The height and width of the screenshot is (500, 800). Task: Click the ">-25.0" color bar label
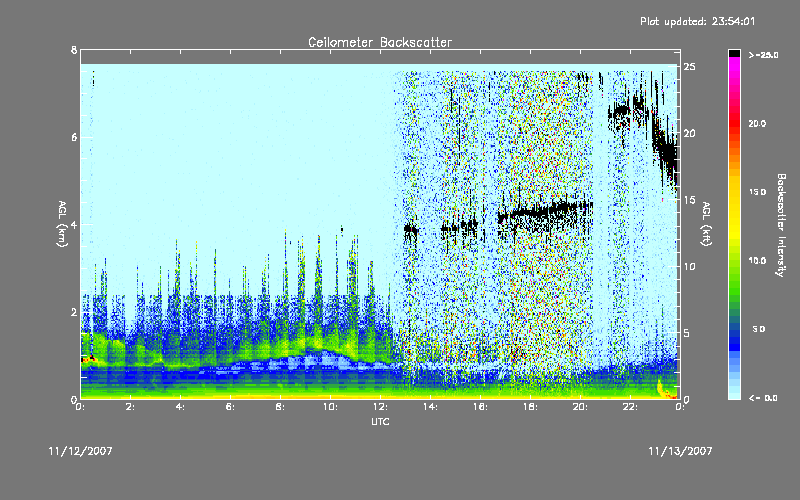pos(763,55)
